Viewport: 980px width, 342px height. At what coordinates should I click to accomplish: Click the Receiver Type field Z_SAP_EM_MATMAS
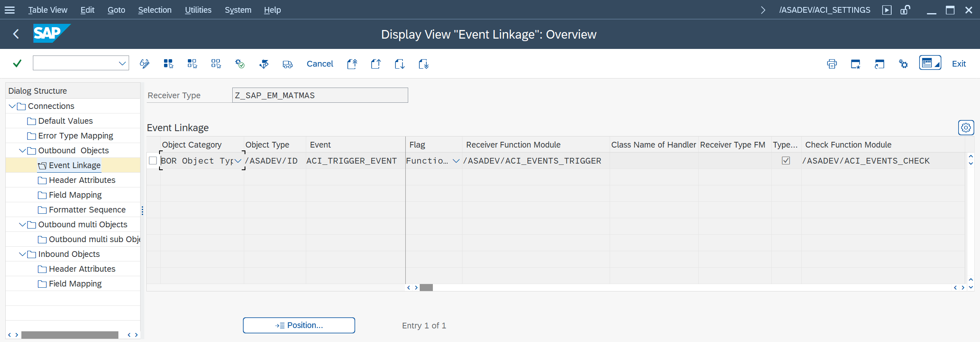(320, 95)
